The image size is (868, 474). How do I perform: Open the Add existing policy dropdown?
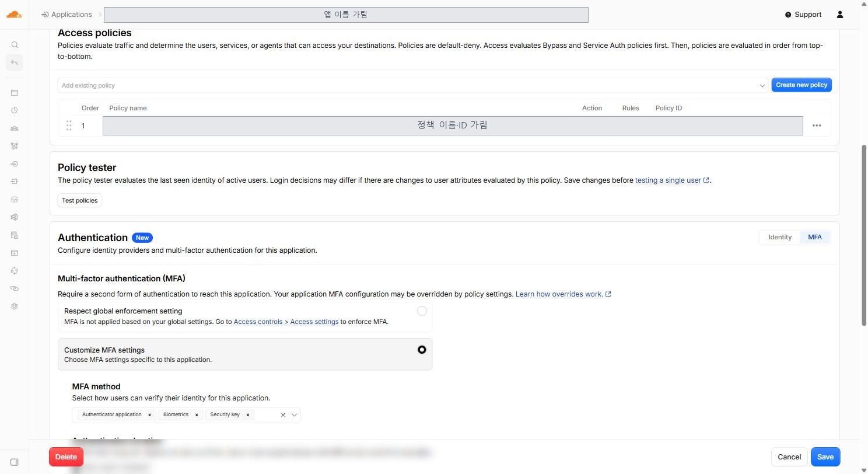pos(412,85)
